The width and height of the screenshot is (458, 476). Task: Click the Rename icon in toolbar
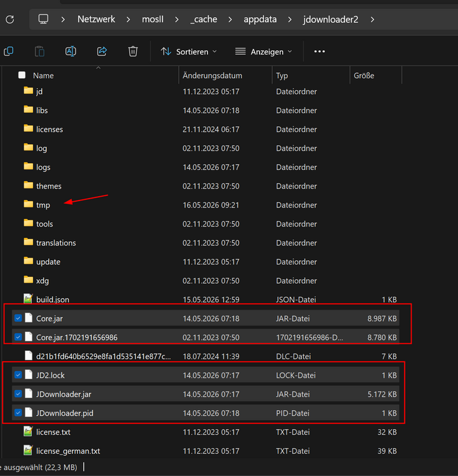coord(70,51)
